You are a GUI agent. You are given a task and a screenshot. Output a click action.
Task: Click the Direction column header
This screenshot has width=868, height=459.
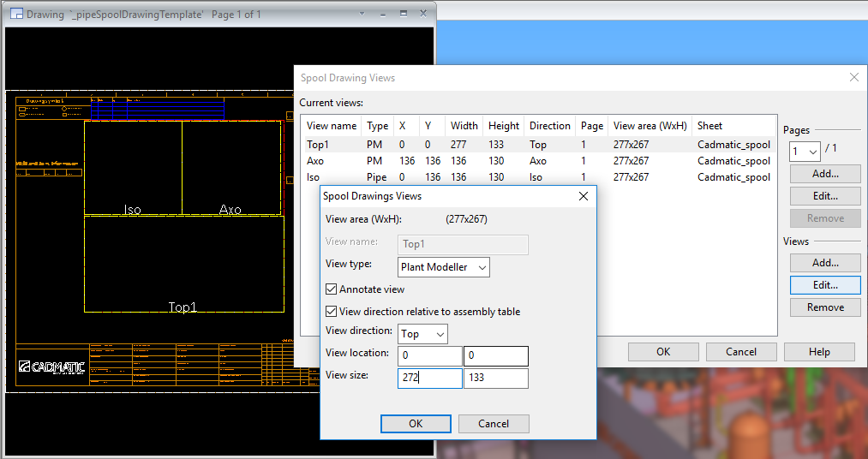tap(549, 126)
